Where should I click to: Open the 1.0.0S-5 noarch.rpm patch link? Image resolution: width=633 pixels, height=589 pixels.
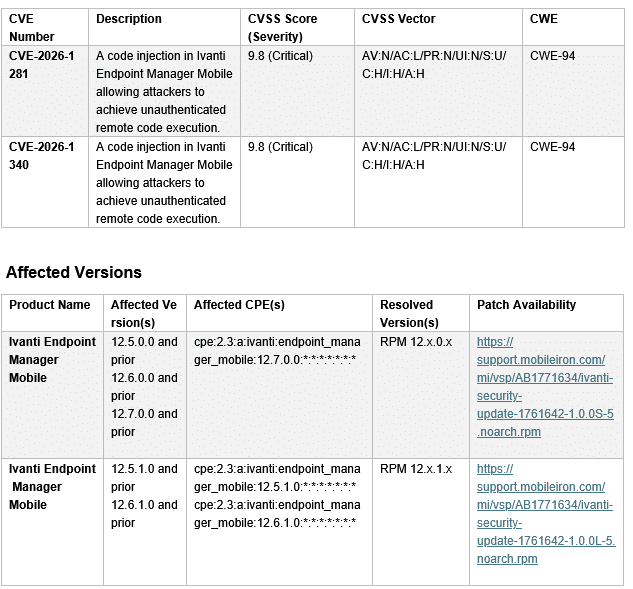[545, 387]
